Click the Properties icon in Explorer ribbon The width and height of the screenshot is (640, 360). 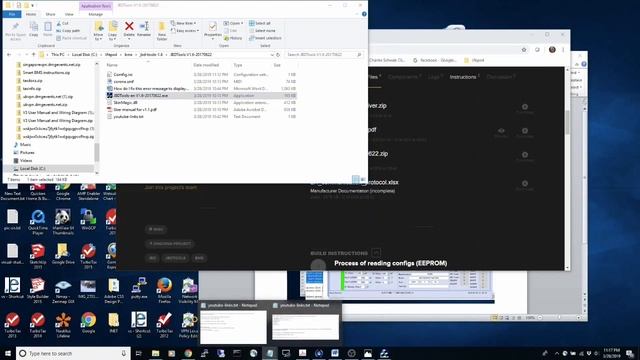pos(212,27)
